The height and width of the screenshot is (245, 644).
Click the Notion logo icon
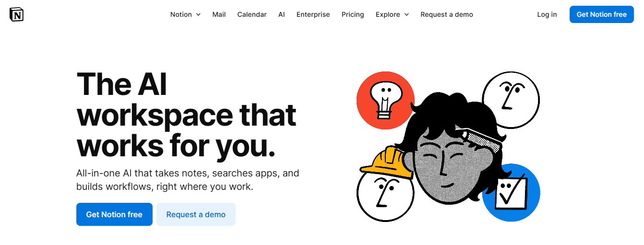(x=16, y=14)
